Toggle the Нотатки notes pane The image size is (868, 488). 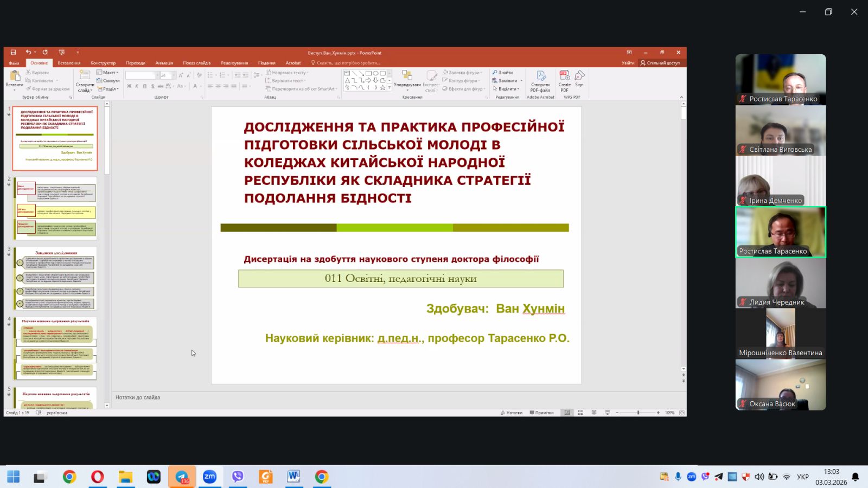511,413
